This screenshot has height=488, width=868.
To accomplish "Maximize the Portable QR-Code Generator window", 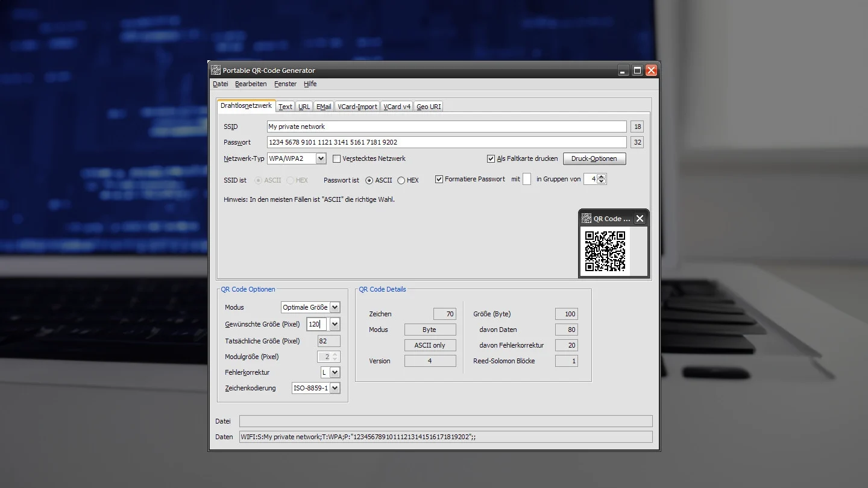I will (637, 70).
